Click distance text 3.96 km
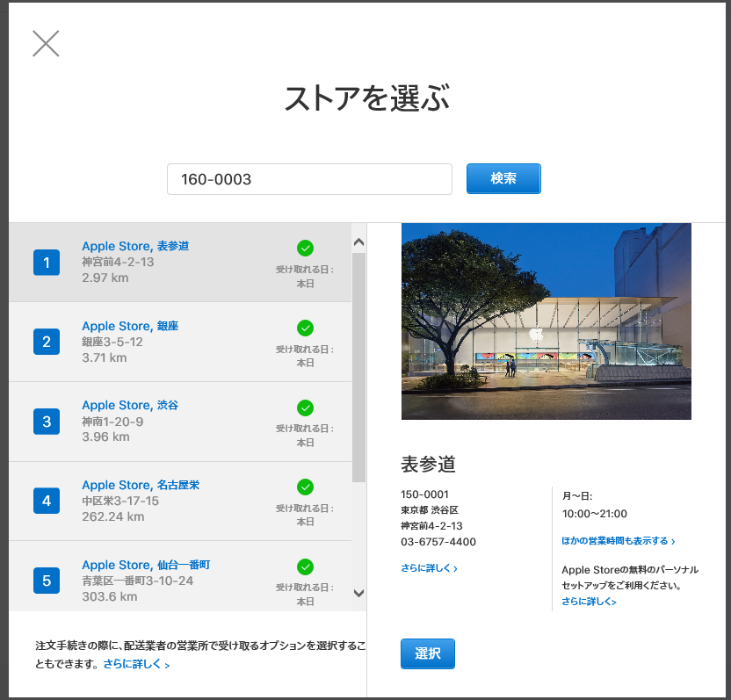 tap(105, 437)
